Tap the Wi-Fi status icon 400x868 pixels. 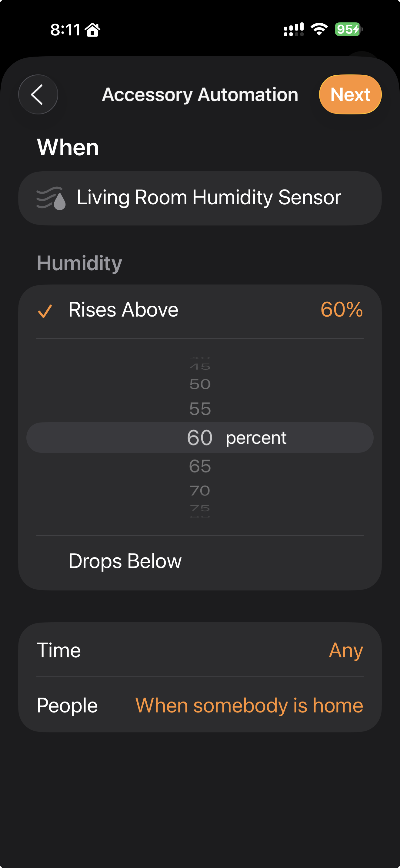(x=319, y=29)
